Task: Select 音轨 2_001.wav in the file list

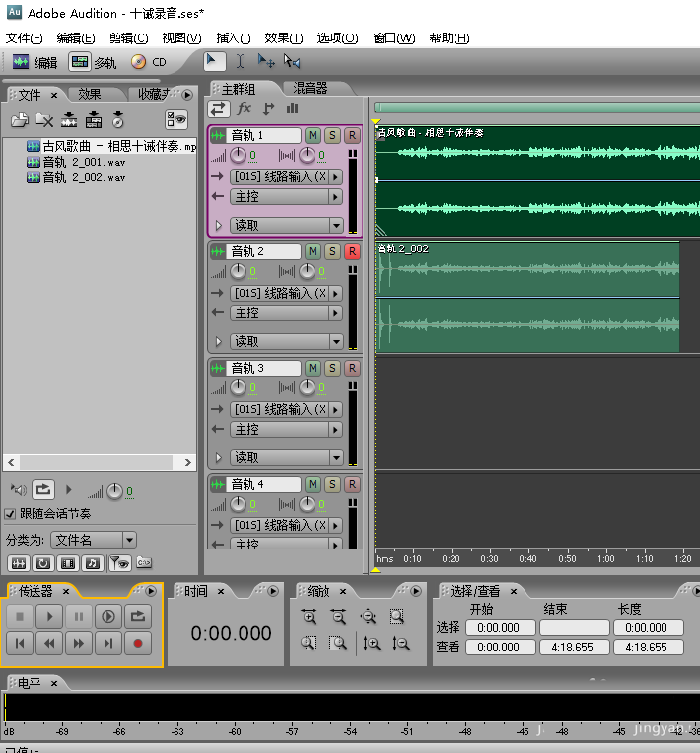Action: tap(84, 162)
